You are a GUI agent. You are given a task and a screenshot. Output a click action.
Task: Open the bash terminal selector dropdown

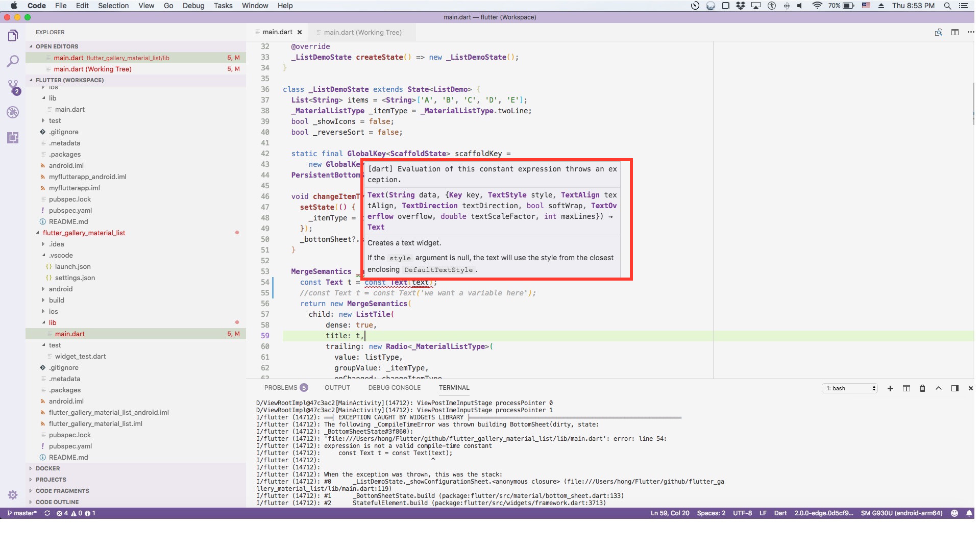[851, 388]
